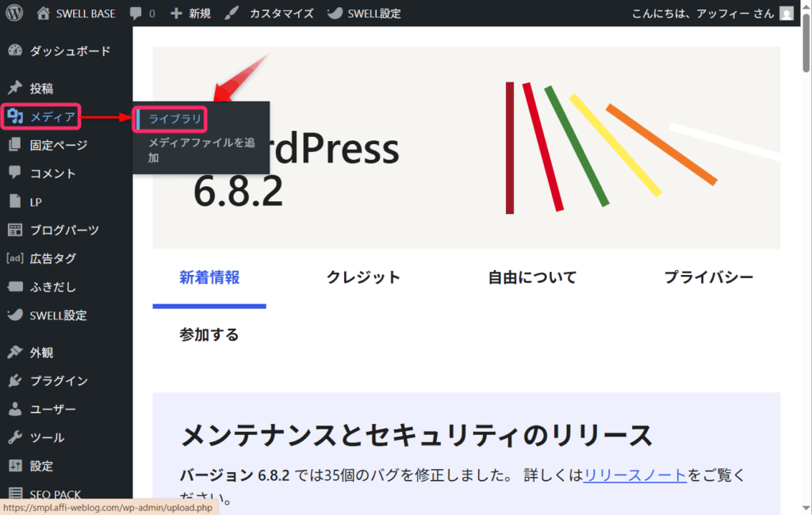Open the リリースノート link
This screenshot has width=812, height=515.
pos(635,475)
